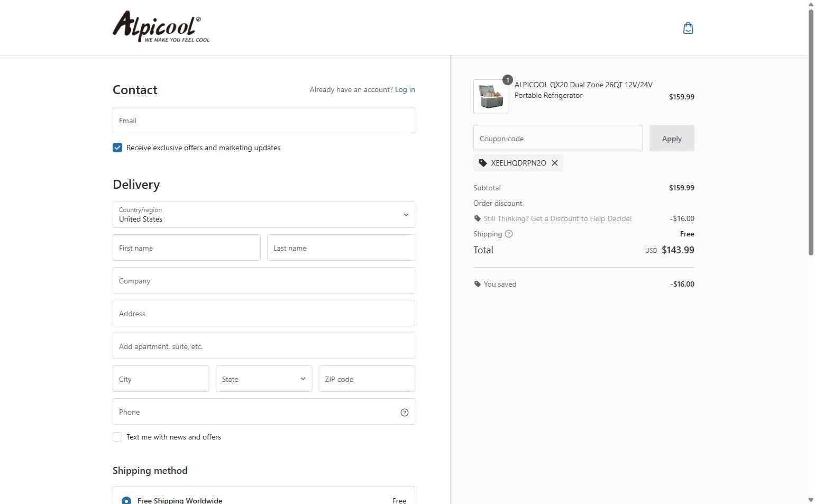This screenshot has height=504, width=815.
Task: Open the shopping bag cart icon
Action: click(688, 28)
